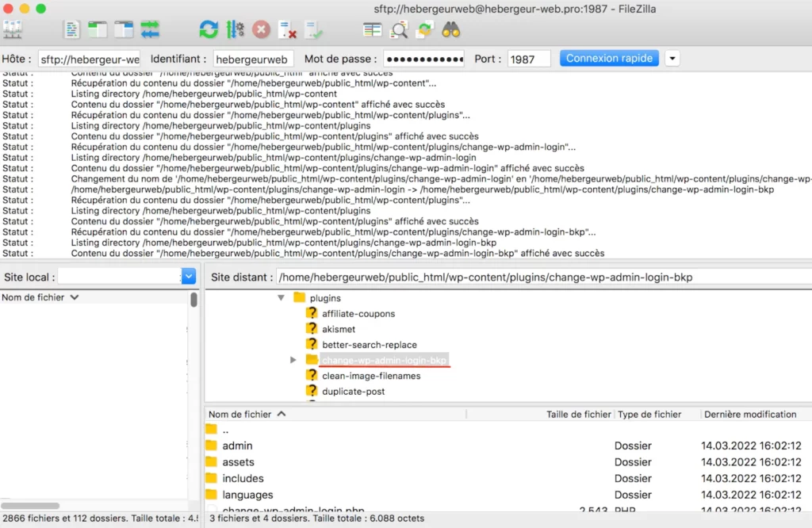812x528 pixels.
Task: Click the green Refresh file lists icon
Action: click(x=209, y=30)
